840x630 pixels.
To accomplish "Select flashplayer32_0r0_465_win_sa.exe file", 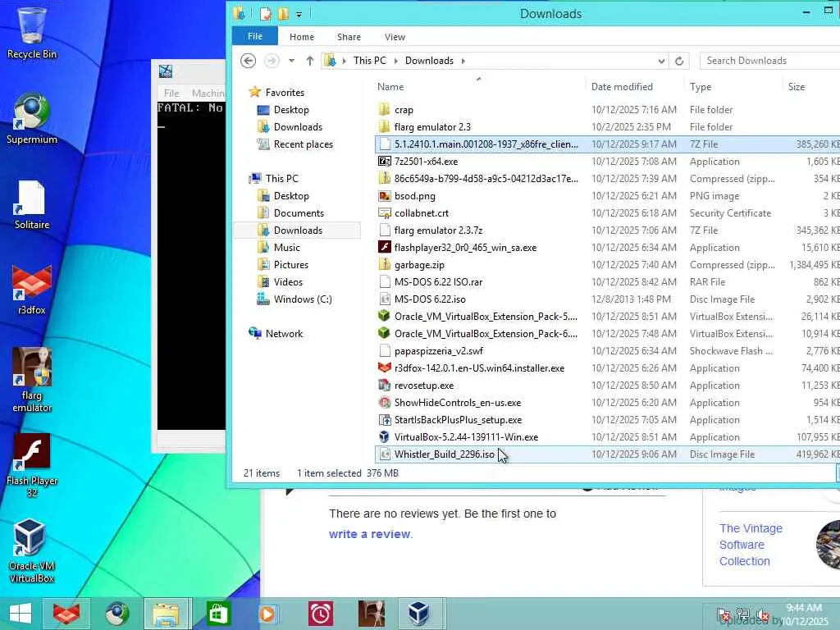I will click(x=465, y=248).
